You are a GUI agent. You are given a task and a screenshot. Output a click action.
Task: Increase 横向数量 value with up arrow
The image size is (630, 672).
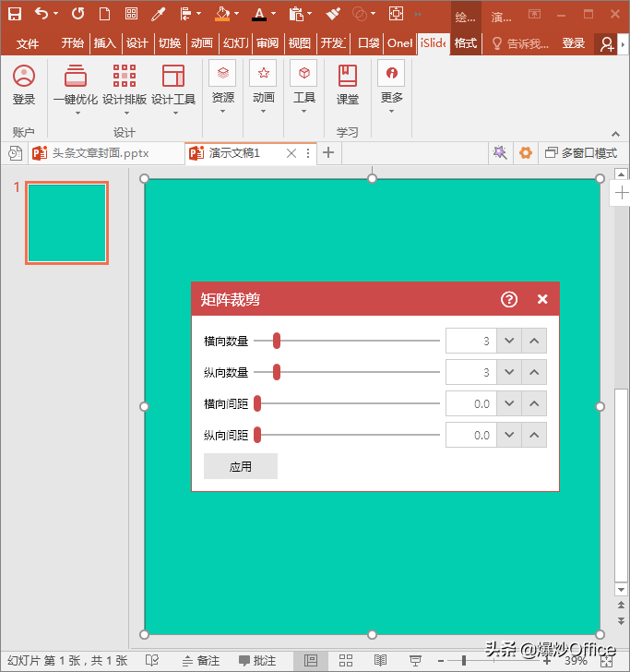[534, 342]
